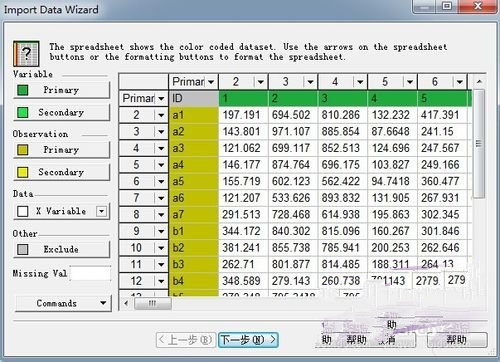Click the horizontal scrollbar left arrow
The height and width of the screenshot is (362, 500).
(126, 303)
